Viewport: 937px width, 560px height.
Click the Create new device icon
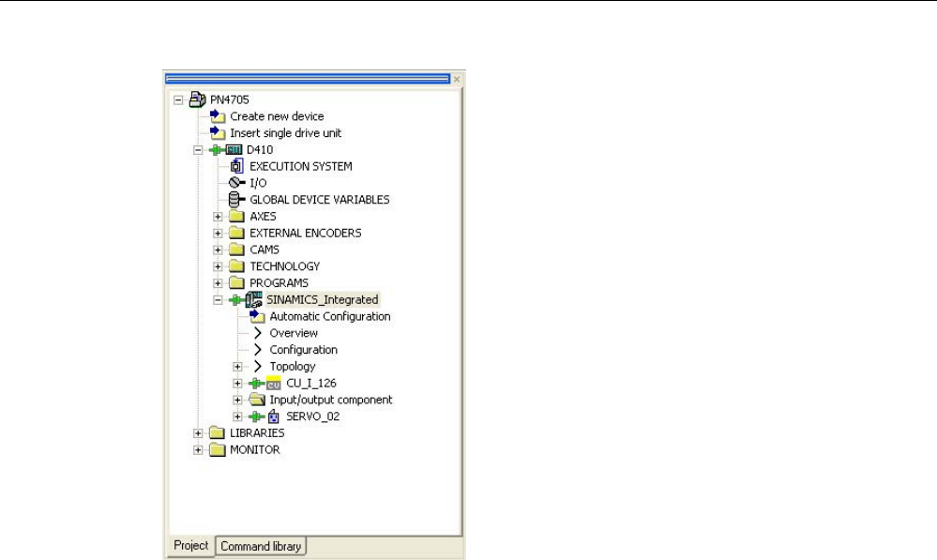pos(218,116)
